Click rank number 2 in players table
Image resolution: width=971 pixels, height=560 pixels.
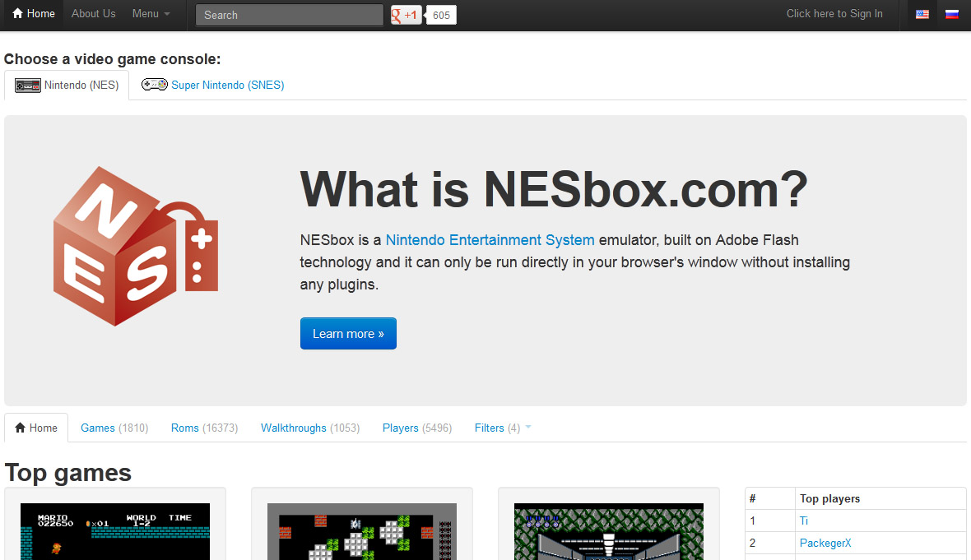752,544
